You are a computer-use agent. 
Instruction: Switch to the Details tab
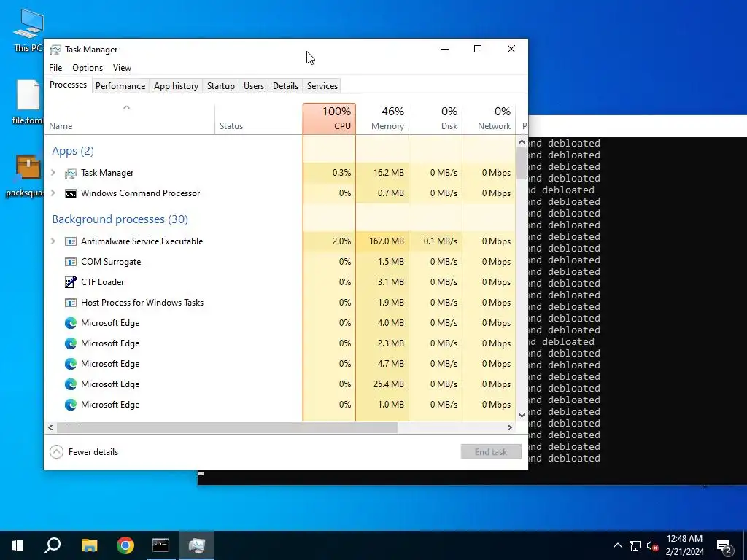click(x=285, y=86)
